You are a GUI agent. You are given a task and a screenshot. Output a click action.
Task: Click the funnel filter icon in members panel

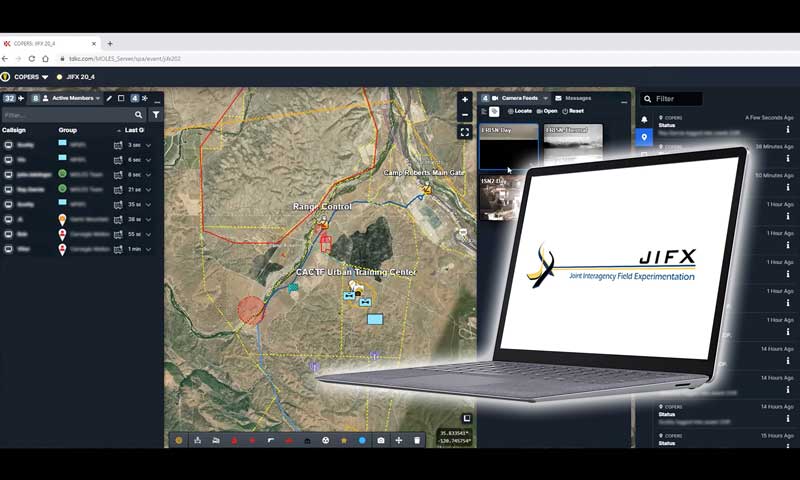(x=156, y=115)
